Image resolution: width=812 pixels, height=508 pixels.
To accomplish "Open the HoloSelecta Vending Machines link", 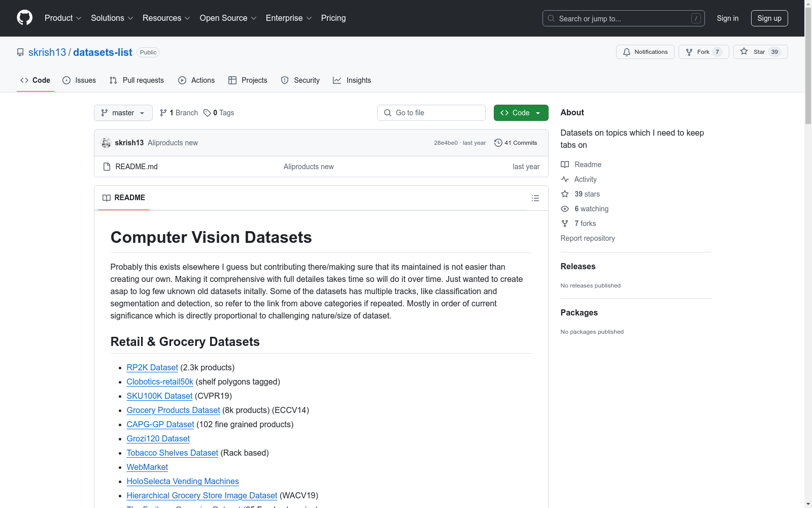I will pos(183,481).
